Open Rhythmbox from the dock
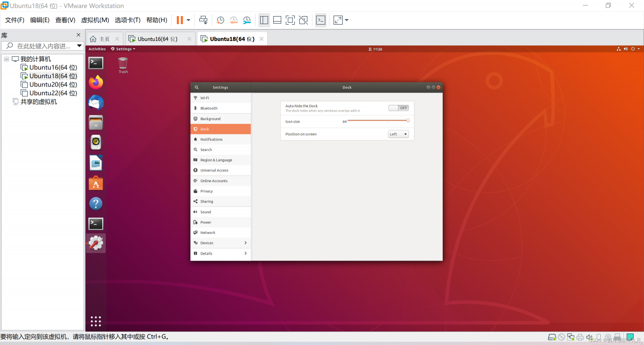 96,142
